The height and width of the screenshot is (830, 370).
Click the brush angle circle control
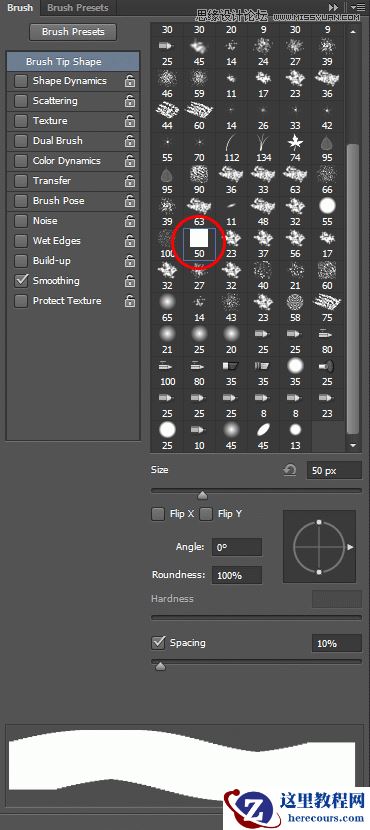click(319, 547)
